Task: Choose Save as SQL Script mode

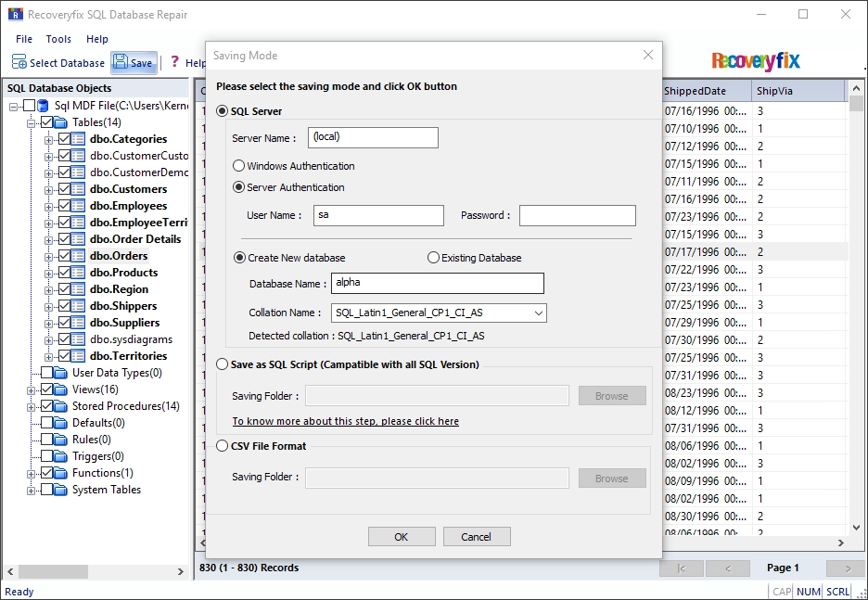Action: (x=222, y=364)
